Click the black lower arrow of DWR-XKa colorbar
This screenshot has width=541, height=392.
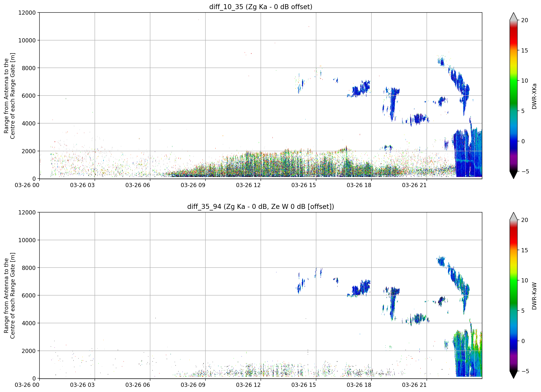(513, 175)
